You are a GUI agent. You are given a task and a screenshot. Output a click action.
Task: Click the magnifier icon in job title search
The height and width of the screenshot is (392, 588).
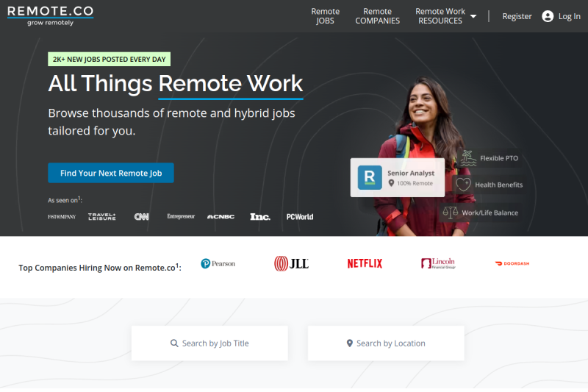(x=174, y=343)
